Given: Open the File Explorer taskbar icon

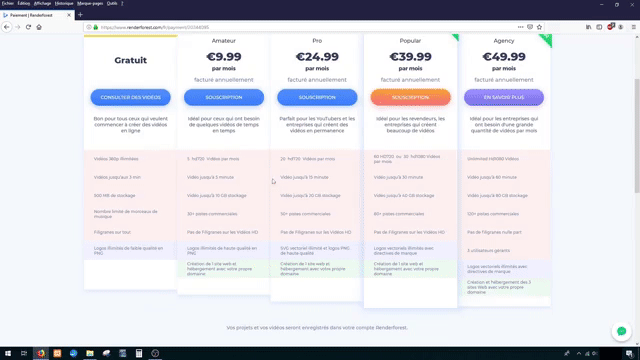Looking at the screenshot, I should pos(90,353).
